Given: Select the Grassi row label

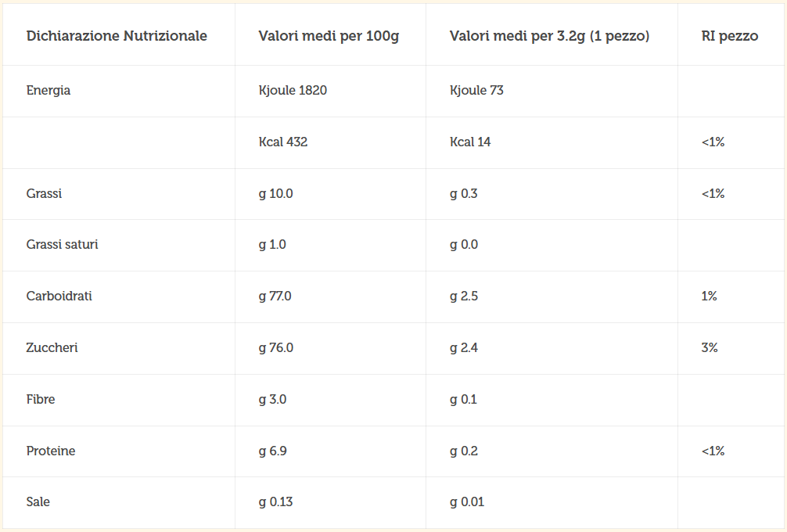Looking at the screenshot, I should [x=44, y=194].
